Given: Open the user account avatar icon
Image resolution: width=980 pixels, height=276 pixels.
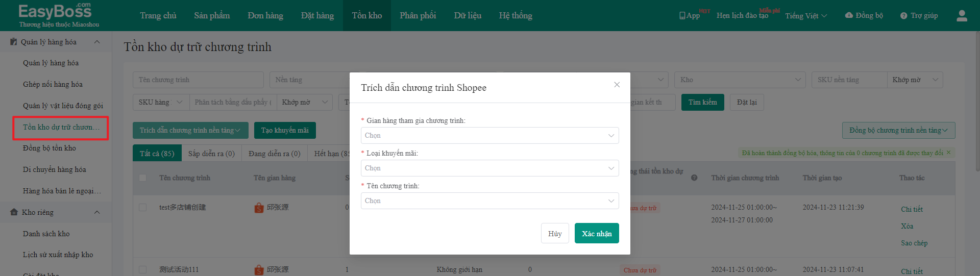Looking at the screenshot, I should pos(962,16).
